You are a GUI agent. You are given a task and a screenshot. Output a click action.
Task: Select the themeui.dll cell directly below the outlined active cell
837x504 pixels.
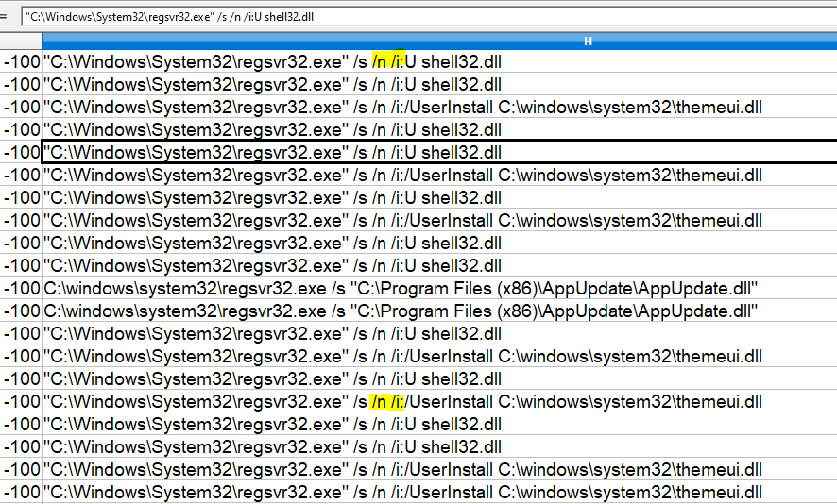click(x=439, y=175)
